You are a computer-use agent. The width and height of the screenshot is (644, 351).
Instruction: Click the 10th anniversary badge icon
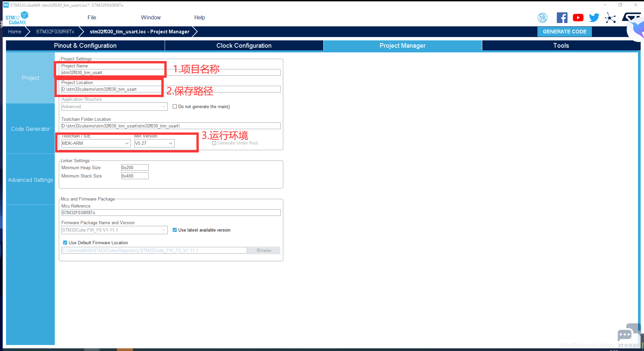click(542, 18)
